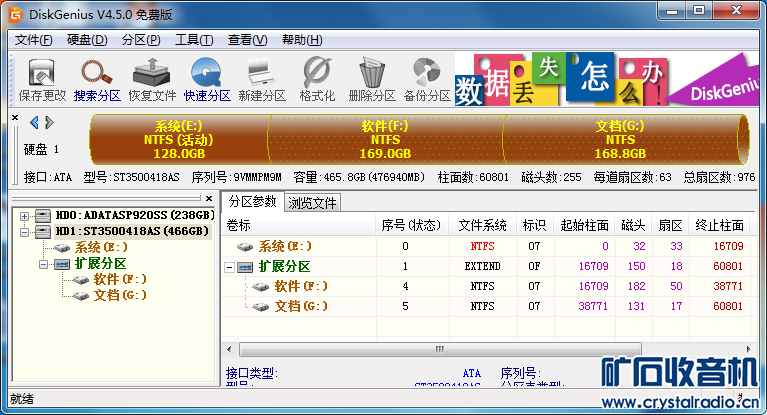Click the colorful data-loss banner advertisement

607,80
